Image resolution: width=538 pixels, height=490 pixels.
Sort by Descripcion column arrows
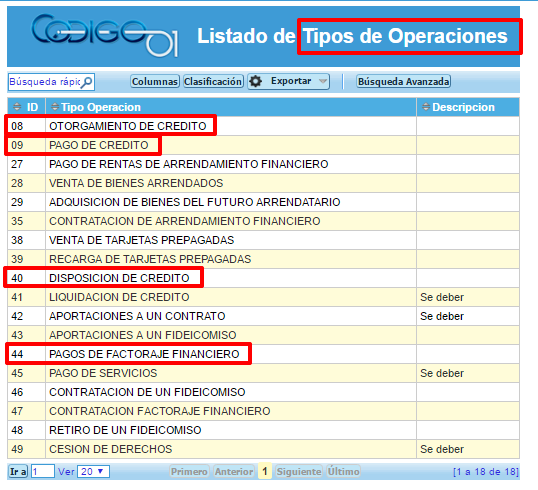[x=426, y=107]
